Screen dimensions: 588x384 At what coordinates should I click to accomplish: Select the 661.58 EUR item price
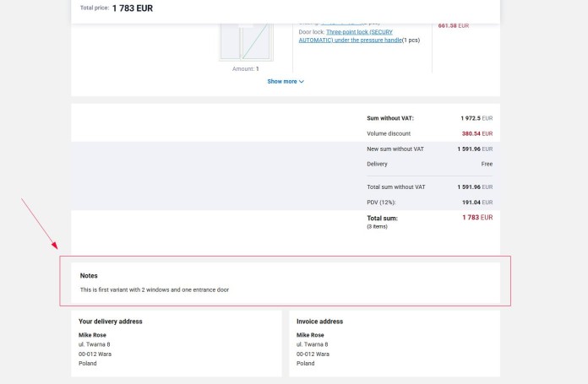(453, 26)
